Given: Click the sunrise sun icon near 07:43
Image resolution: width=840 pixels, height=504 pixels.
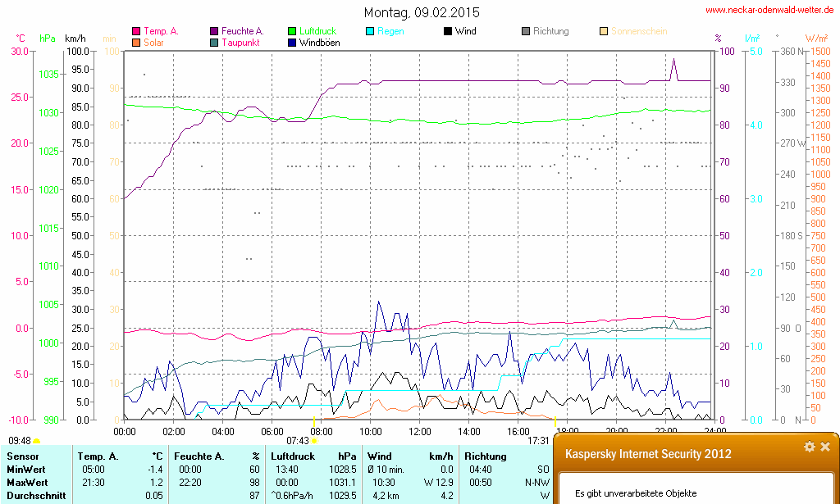Looking at the screenshot, I should [x=314, y=441].
